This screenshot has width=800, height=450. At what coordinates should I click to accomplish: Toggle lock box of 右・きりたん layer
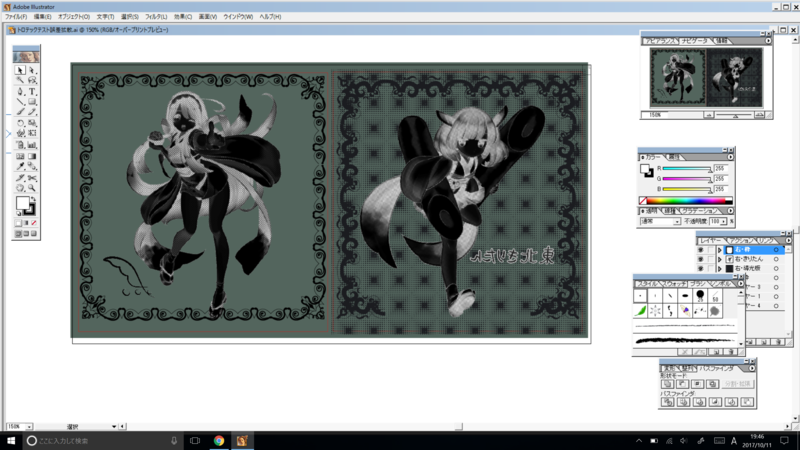click(x=710, y=259)
